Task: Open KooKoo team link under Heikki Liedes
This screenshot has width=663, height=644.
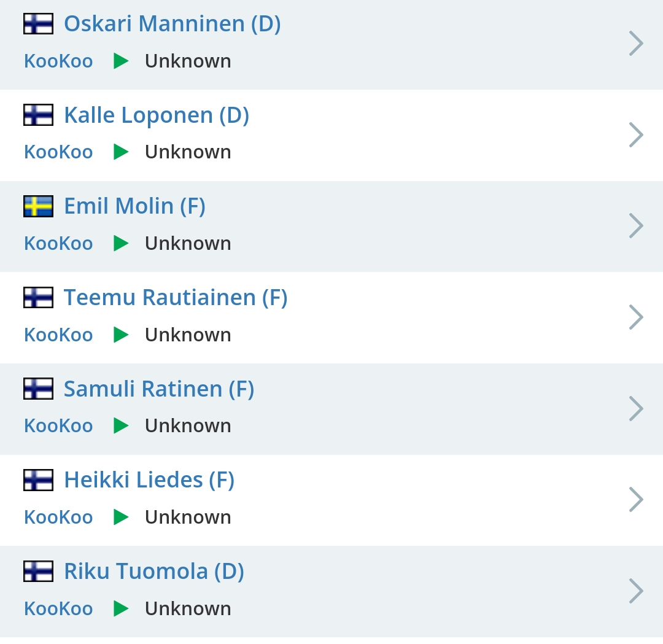Action: (58, 518)
